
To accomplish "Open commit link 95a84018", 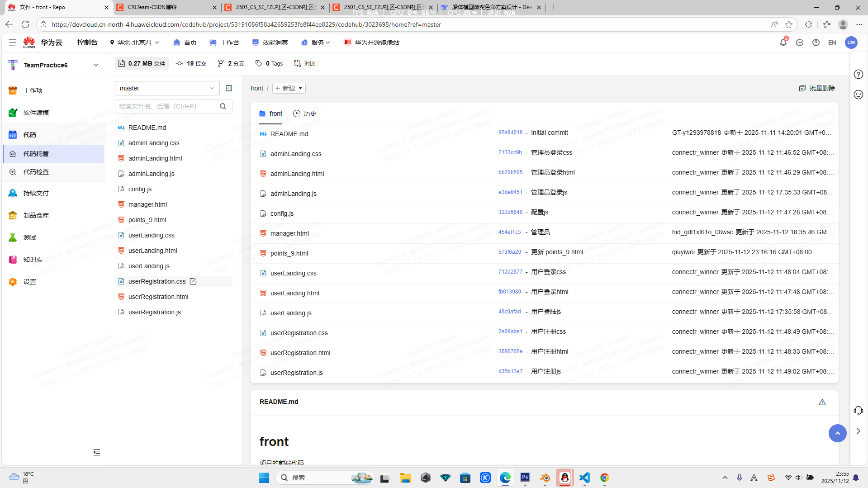I will (510, 133).
